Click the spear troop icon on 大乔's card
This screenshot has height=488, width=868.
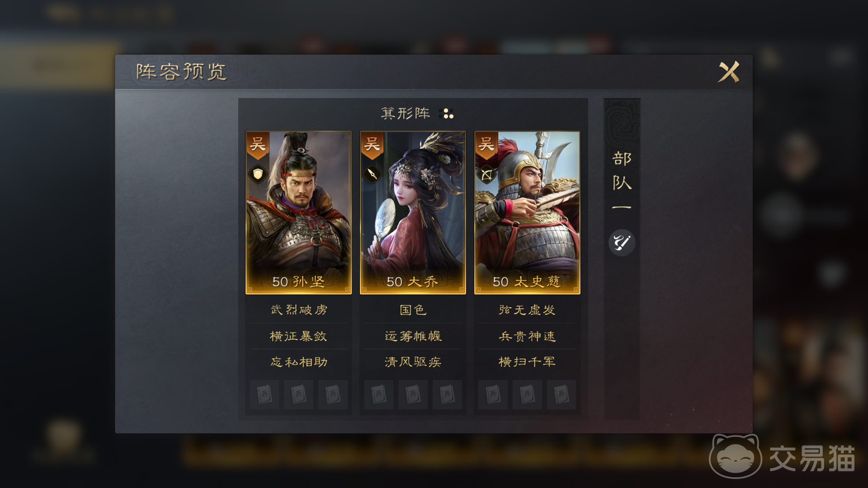click(x=372, y=174)
